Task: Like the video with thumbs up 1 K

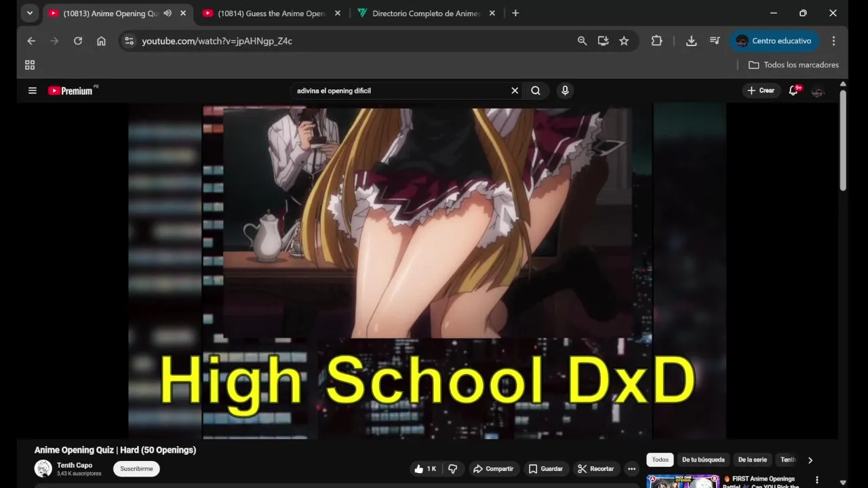Action: (x=425, y=468)
